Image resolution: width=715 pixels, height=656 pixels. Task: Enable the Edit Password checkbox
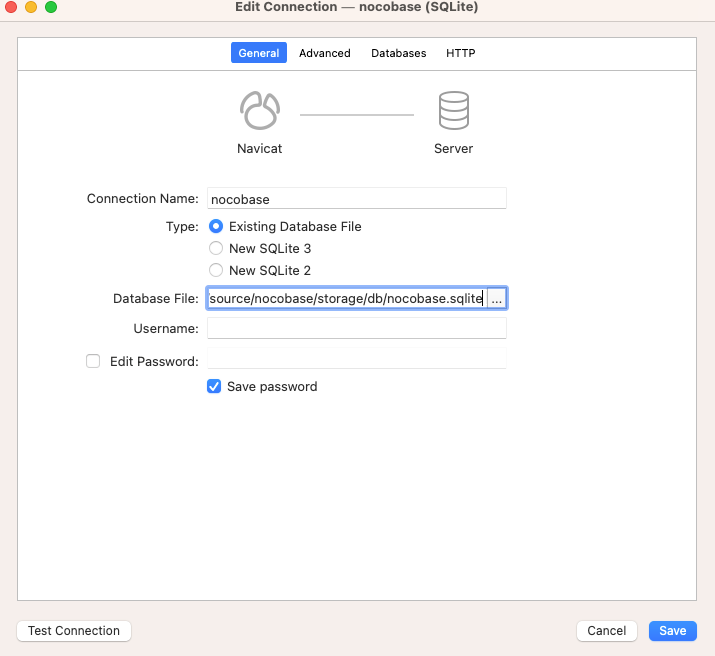coord(93,362)
